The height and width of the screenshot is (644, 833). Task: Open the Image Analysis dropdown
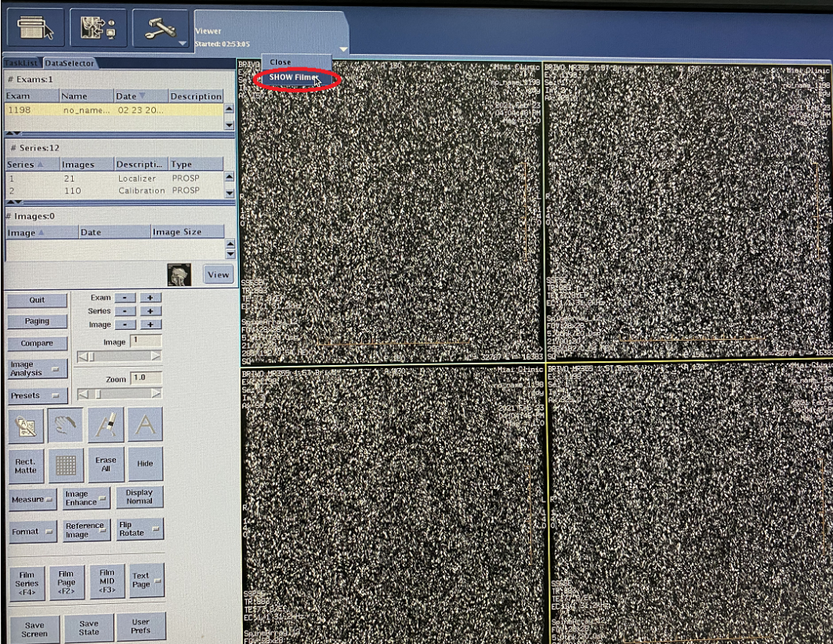pos(37,369)
